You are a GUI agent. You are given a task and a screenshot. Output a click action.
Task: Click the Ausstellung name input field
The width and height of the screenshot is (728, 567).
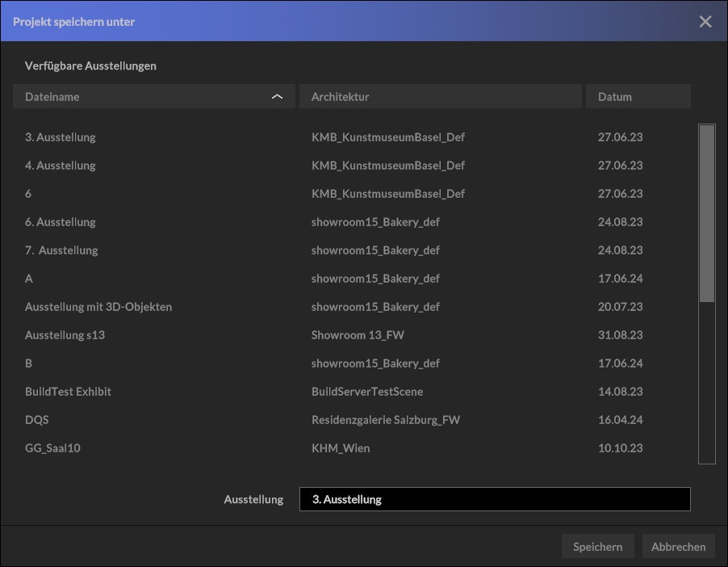tap(495, 499)
